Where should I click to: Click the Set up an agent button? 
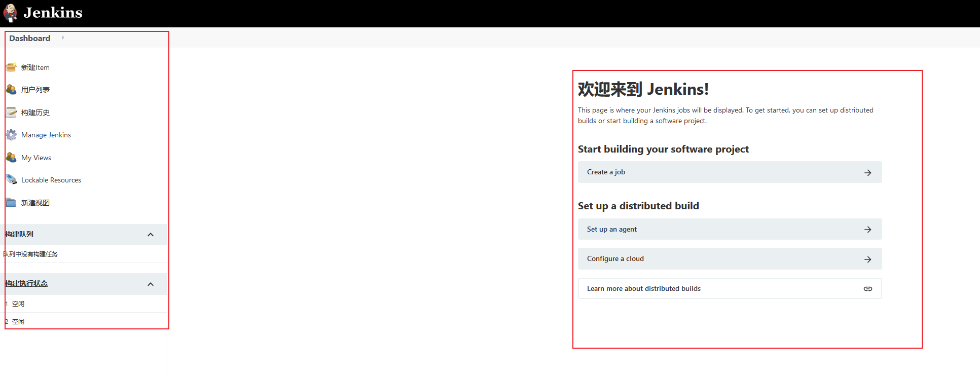point(730,230)
